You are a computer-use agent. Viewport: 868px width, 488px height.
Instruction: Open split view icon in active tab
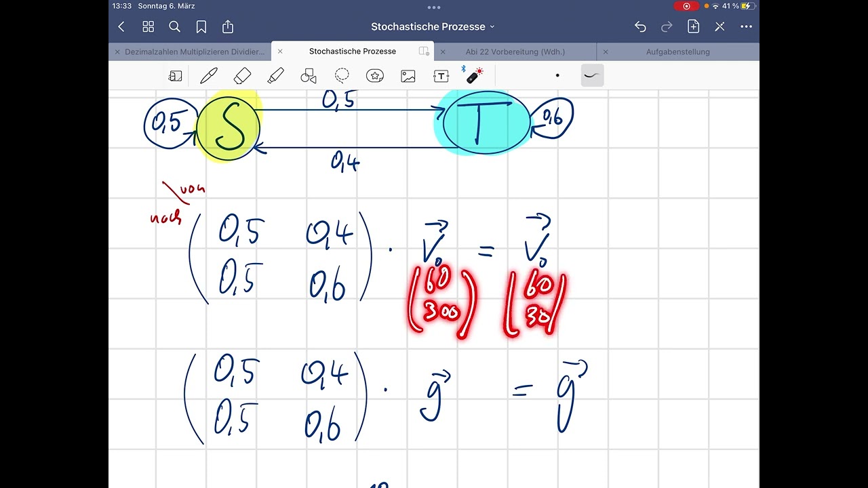click(x=425, y=52)
